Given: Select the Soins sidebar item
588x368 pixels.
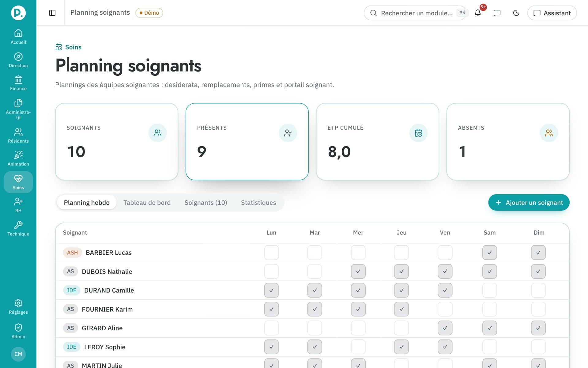Looking at the screenshot, I should click(x=18, y=182).
